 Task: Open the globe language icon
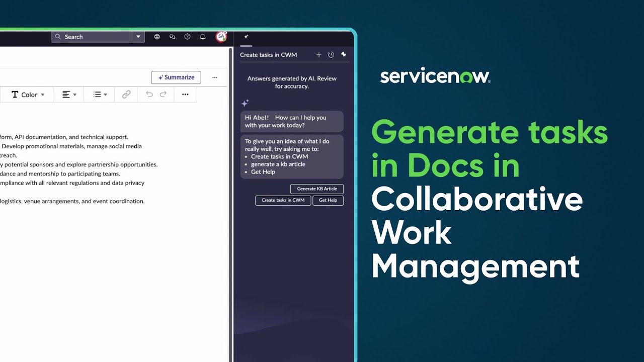coord(157,37)
